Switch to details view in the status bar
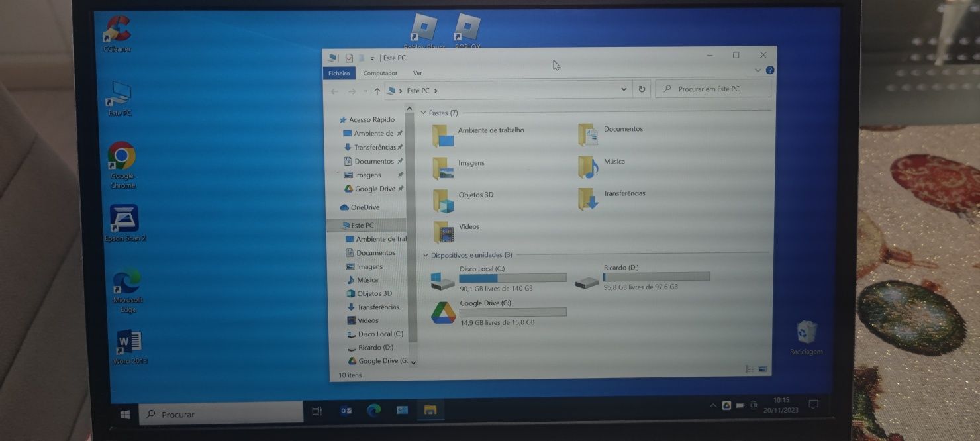The image size is (980, 441). click(x=750, y=369)
